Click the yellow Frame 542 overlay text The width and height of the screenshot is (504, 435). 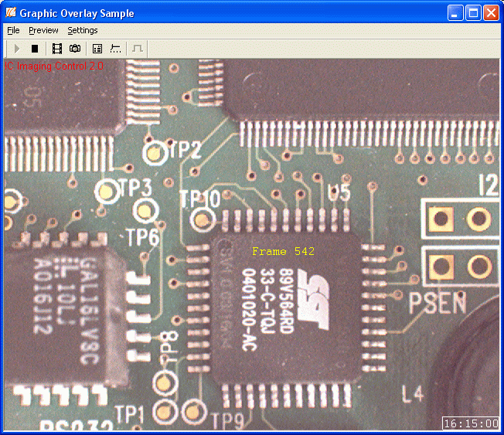point(283,252)
